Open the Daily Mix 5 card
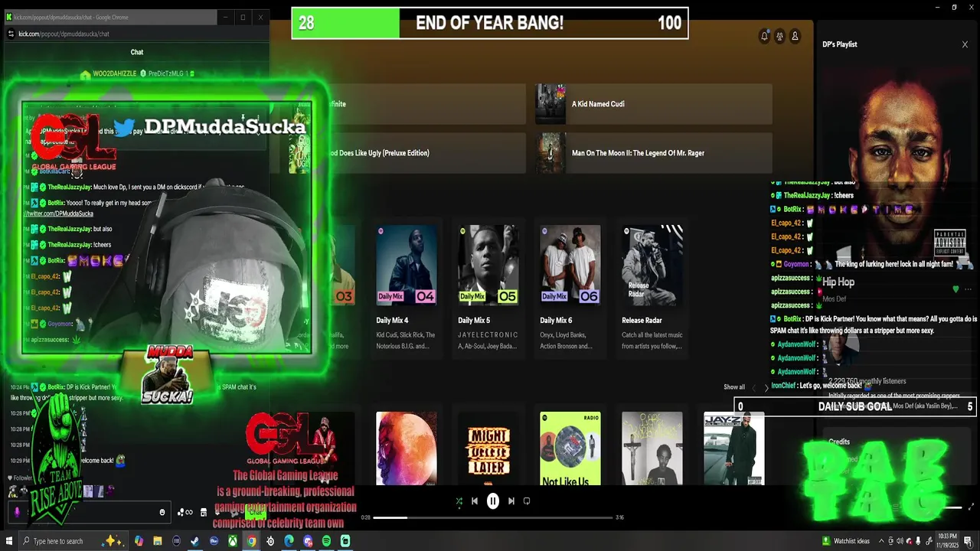 coord(488,287)
